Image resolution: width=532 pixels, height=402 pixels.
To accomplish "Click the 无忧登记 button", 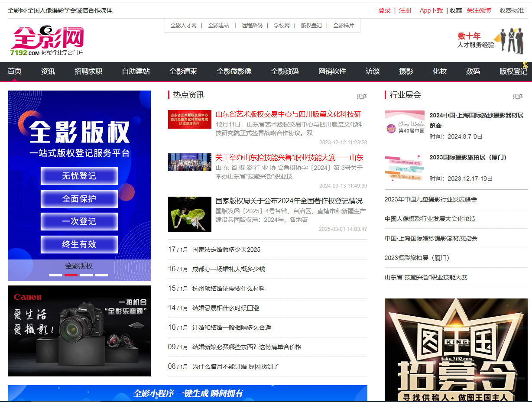I will click(79, 176).
